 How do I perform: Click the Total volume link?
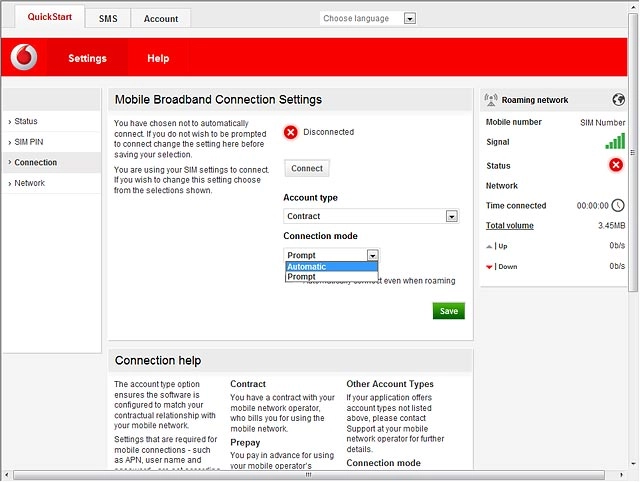(509, 226)
